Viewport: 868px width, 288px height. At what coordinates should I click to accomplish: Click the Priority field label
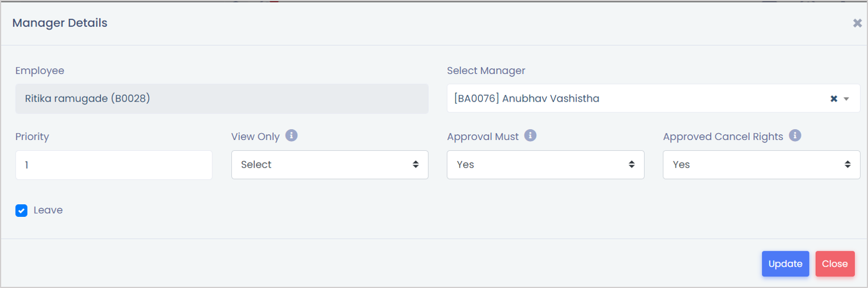coord(32,137)
